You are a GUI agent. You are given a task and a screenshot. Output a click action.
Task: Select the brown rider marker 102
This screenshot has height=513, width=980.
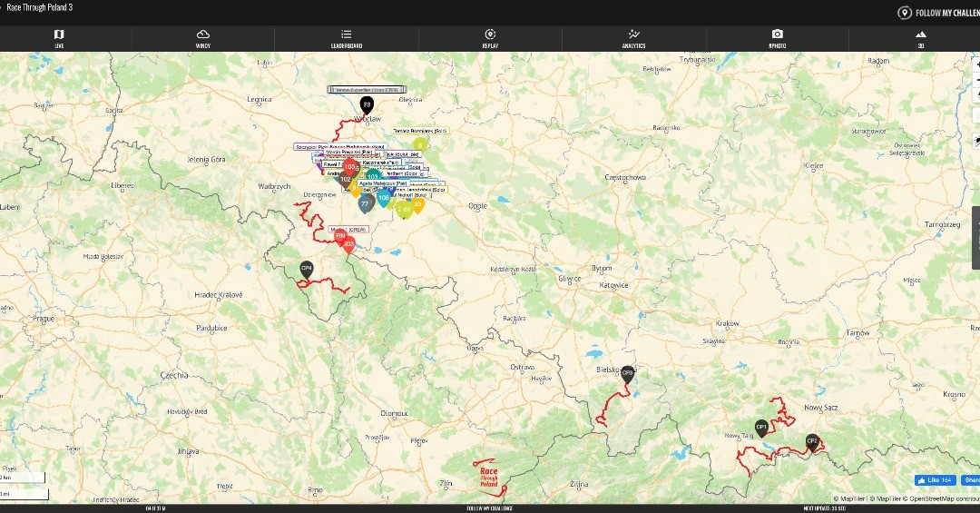click(345, 180)
